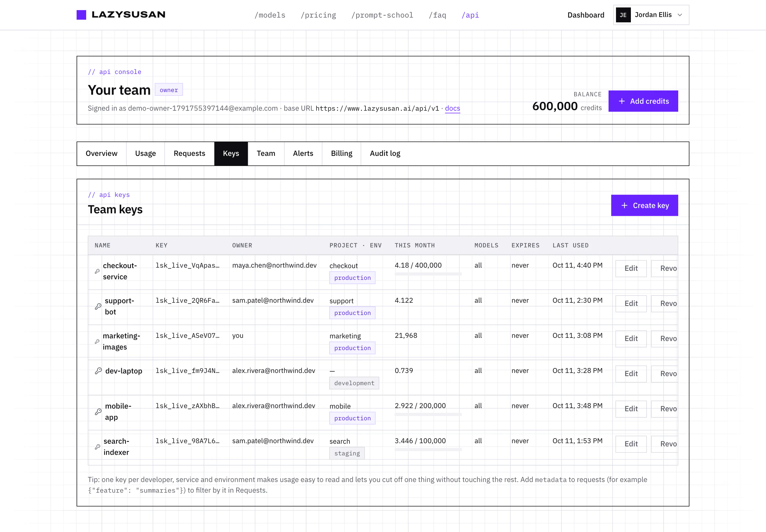Open /prompt-school in the top nav
This screenshot has height=532, width=766.
[382, 15]
